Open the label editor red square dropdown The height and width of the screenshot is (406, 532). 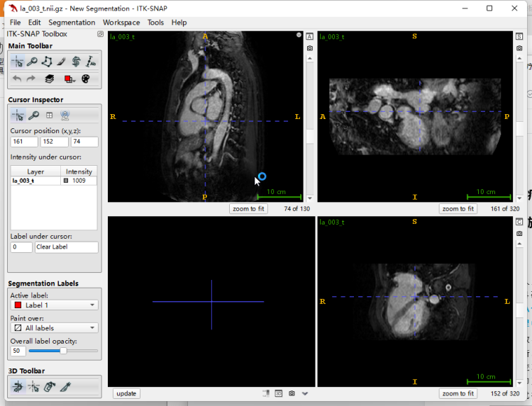pyautogui.click(x=70, y=79)
